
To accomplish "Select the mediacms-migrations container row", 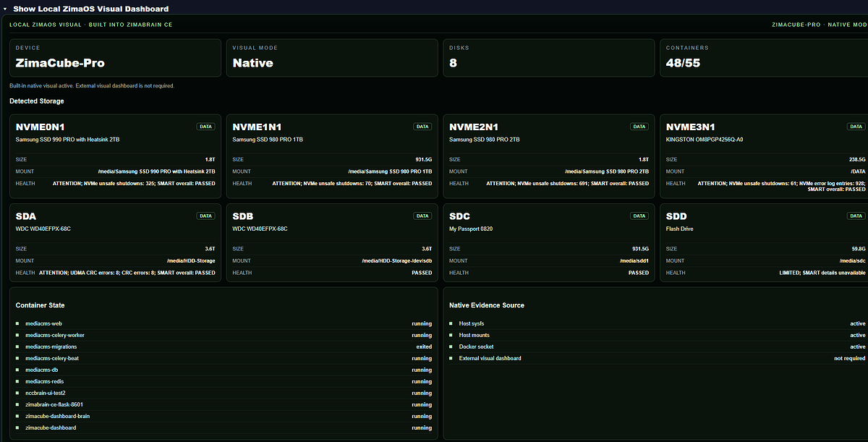I will point(224,347).
